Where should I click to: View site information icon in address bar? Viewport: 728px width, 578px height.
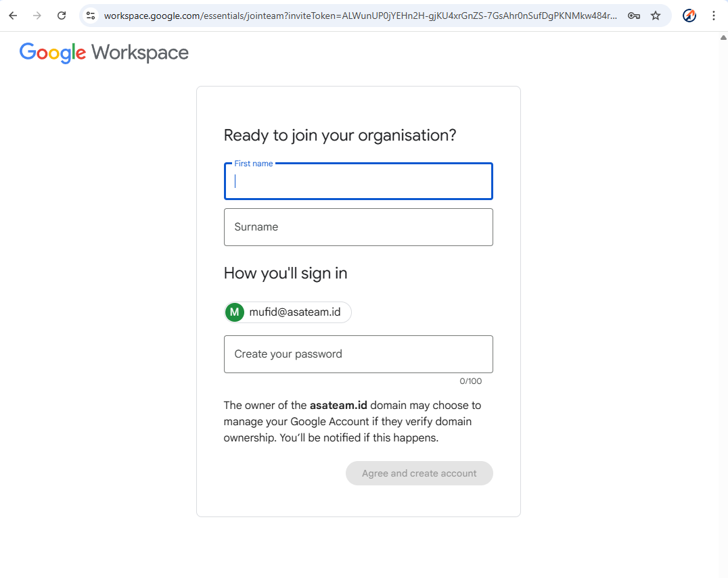click(x=91, y=16)
